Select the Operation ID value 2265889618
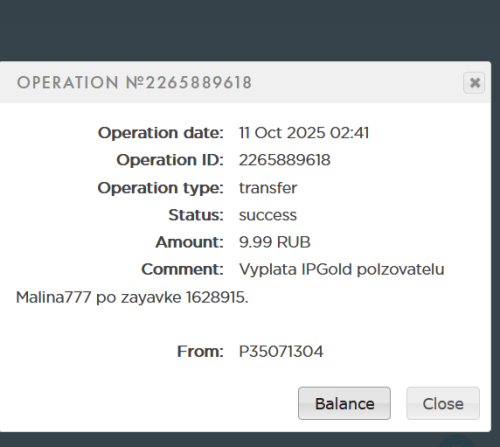The width and height of the screenshot is (500, 447). 285,160
